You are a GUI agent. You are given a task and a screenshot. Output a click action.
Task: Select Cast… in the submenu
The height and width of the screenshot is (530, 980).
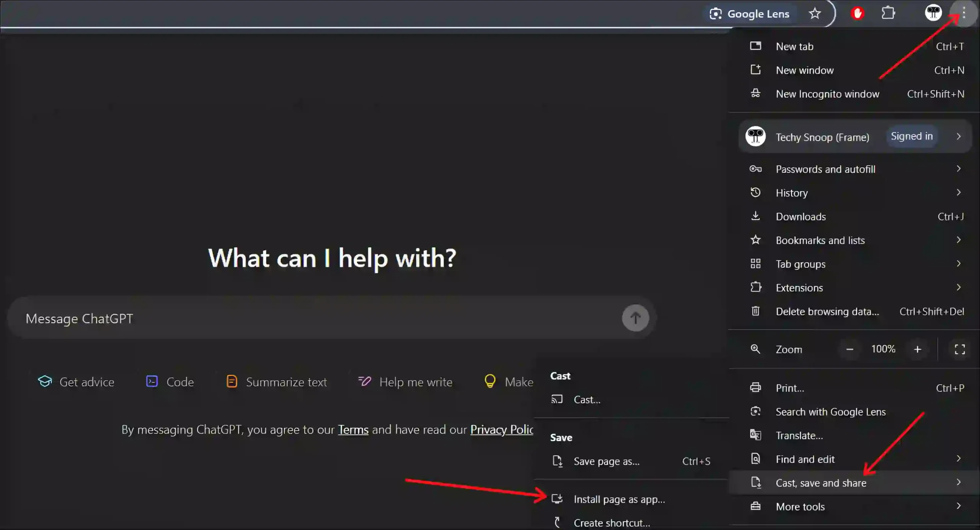coord(632,400)
